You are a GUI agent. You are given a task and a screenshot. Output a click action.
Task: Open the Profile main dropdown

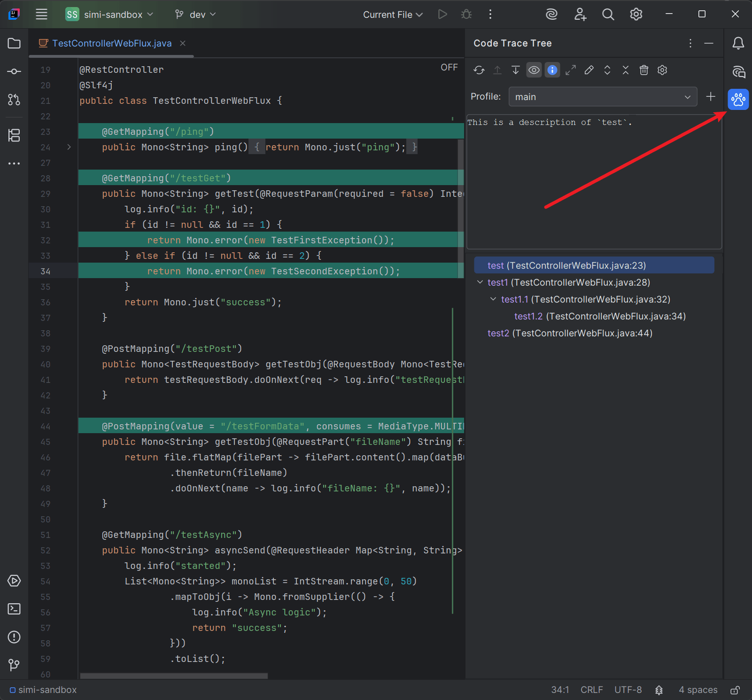click(x=603, y=97)
